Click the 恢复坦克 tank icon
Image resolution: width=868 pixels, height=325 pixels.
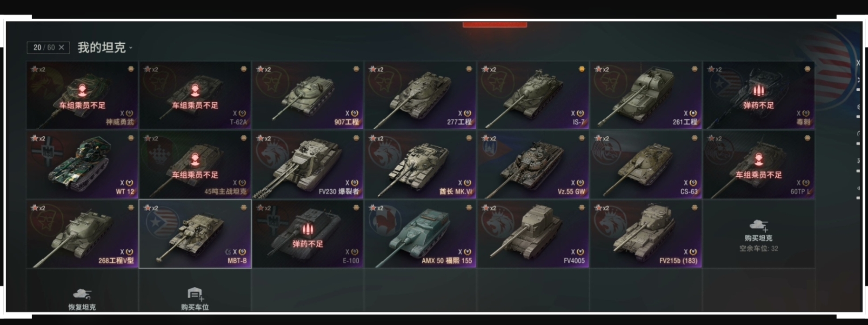82,294
